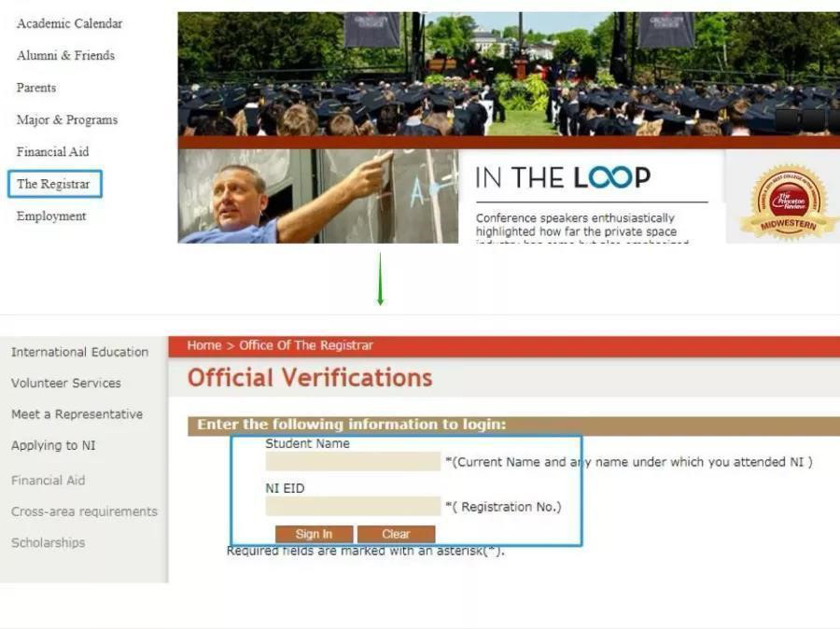
Task: Click The Registrar highlighted menu item
Action: coord(55,184)
